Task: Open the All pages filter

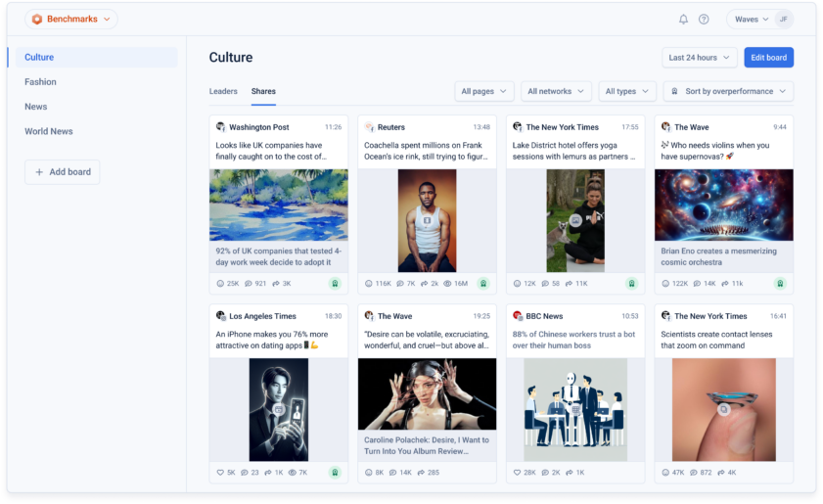Action: 484,91
